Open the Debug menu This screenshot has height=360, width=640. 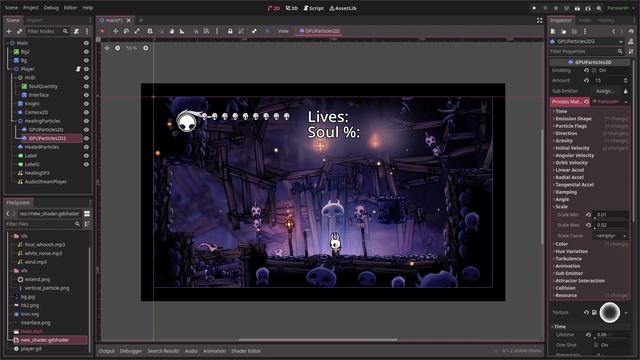click(x=51, y=8)
